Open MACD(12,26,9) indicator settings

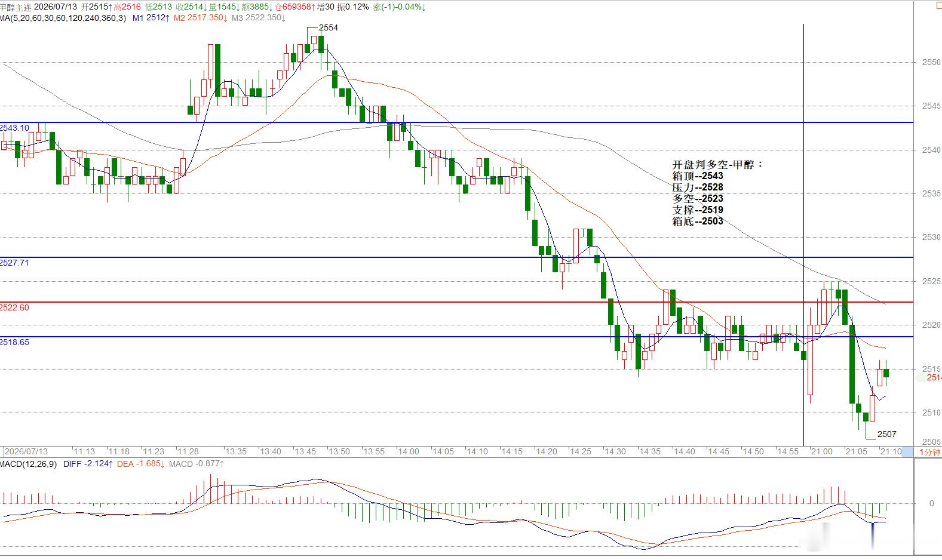coord(29,464)
